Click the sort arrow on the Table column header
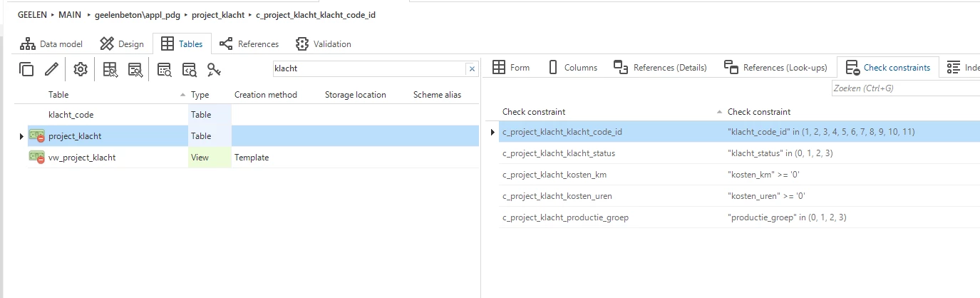The height and width of the screenshot is (298, 980). coord(182,95)
